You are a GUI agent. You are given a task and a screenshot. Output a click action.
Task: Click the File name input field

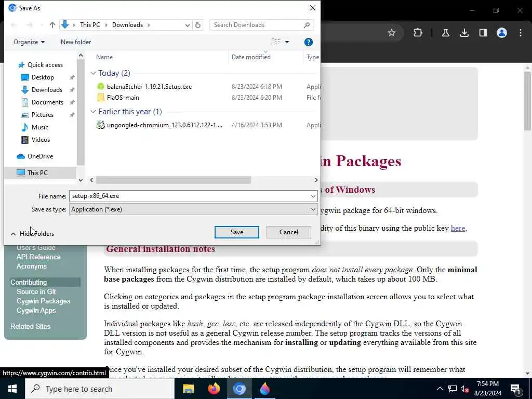click(189, 196)
